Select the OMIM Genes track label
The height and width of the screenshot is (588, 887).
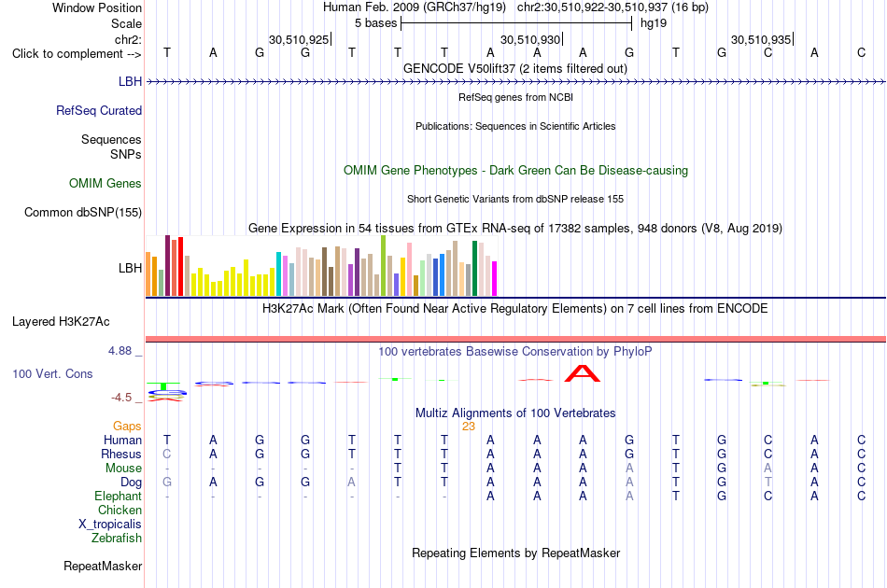(x=106, y=183)
